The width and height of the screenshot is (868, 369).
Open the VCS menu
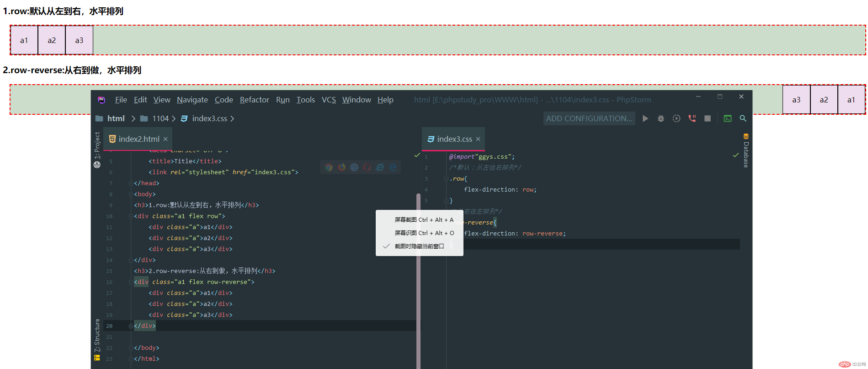pyautogui.click(x=329, y=100)
